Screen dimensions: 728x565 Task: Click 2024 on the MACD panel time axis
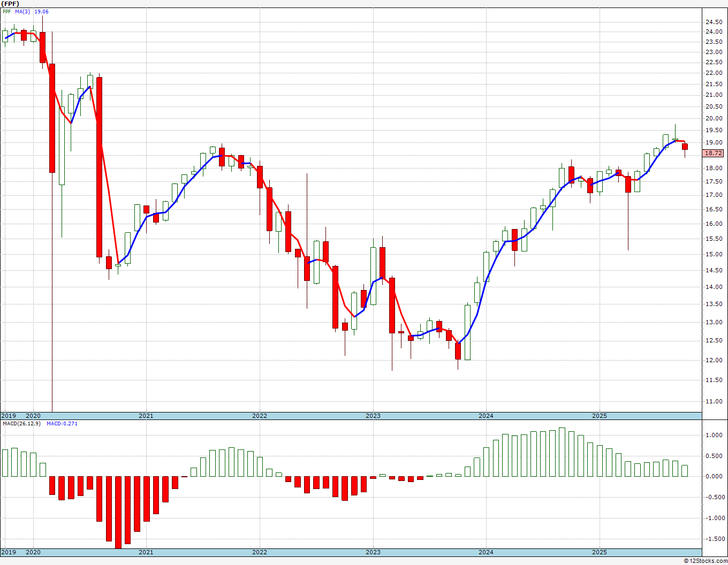pyautogui.click(x=486, y=552)
